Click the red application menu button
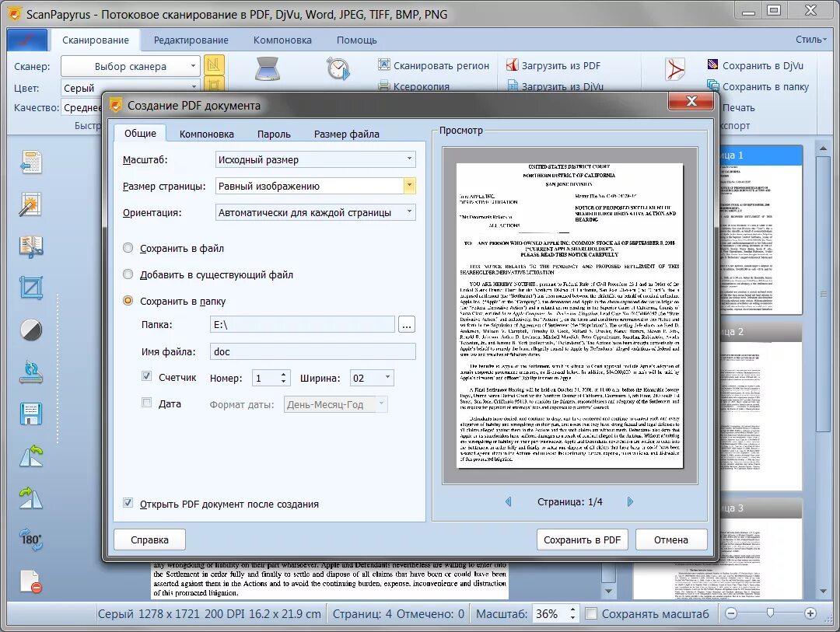 pyautogui.click(x=27, y=40)
